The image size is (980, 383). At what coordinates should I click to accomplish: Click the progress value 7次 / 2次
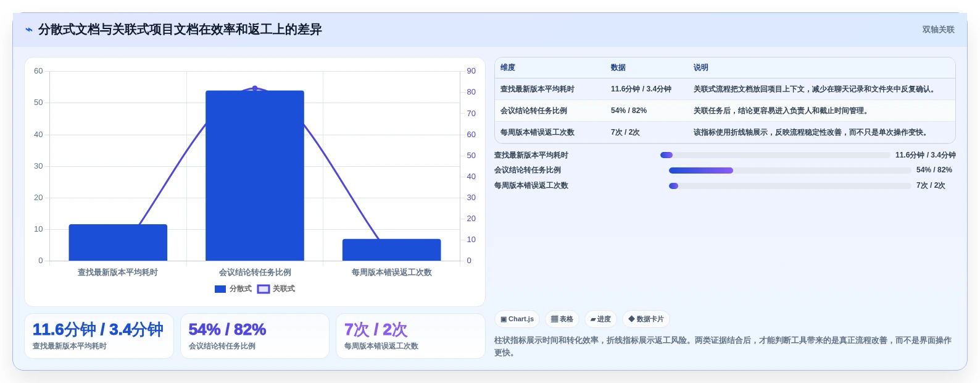tap(931, 185)
